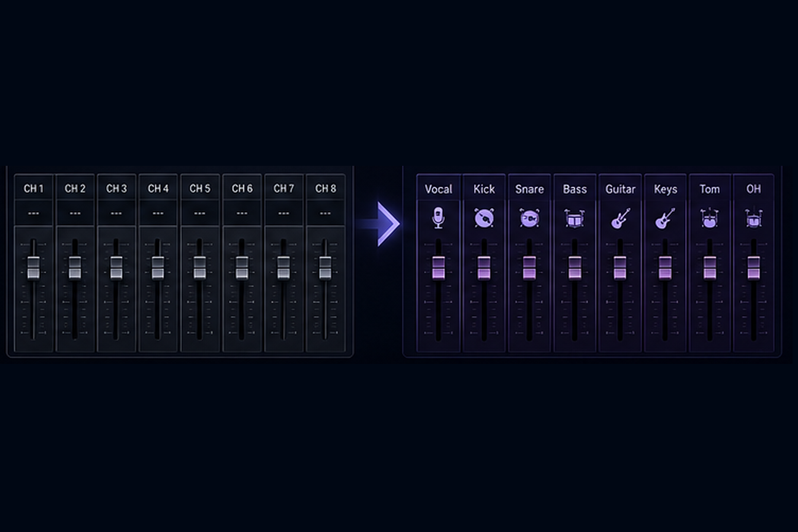Click the empty '---' field under CH 1

coord(34,213)
